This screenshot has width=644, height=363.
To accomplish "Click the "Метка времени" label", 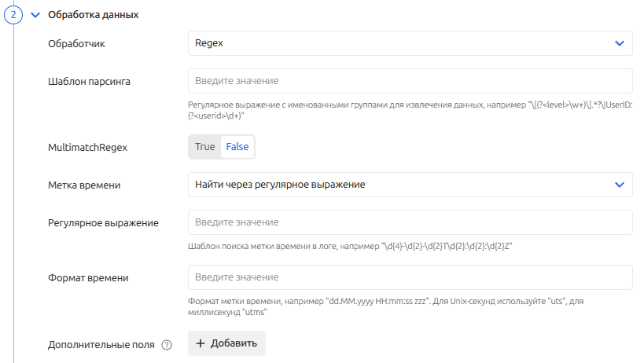I will (84, 185).
